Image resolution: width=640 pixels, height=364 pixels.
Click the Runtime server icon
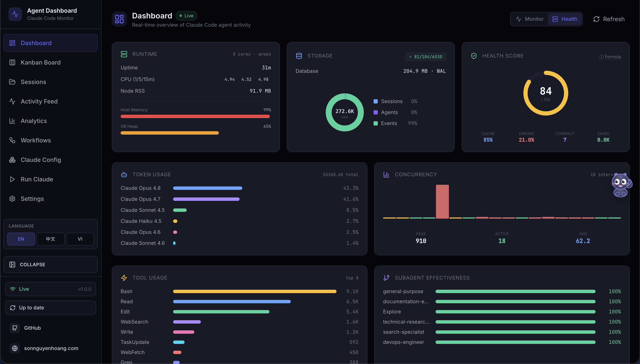(124, 54)
